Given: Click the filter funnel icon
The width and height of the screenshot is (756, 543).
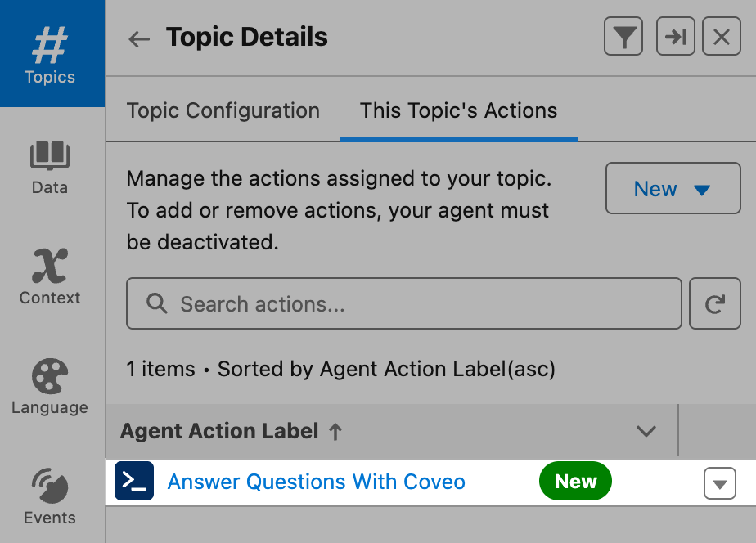Looking at the screenshot, I should pyautogui.click(x=626, y=38).
